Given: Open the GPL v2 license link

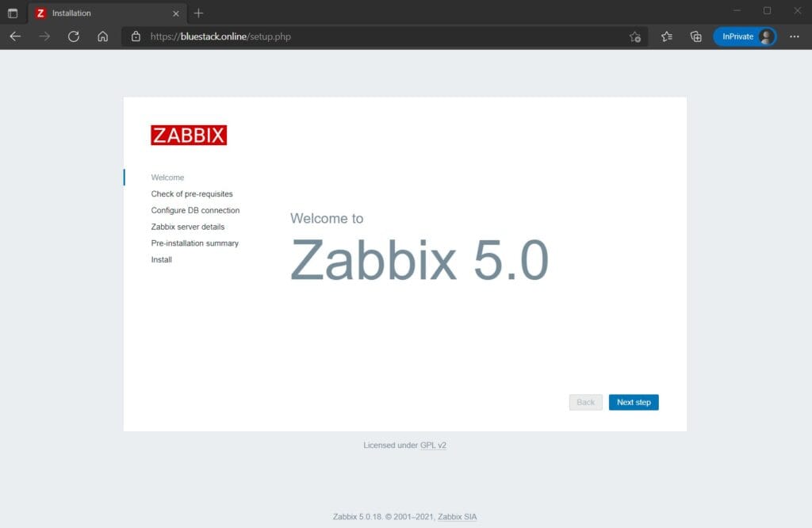Looking at the screenshot, I should 433,446.
